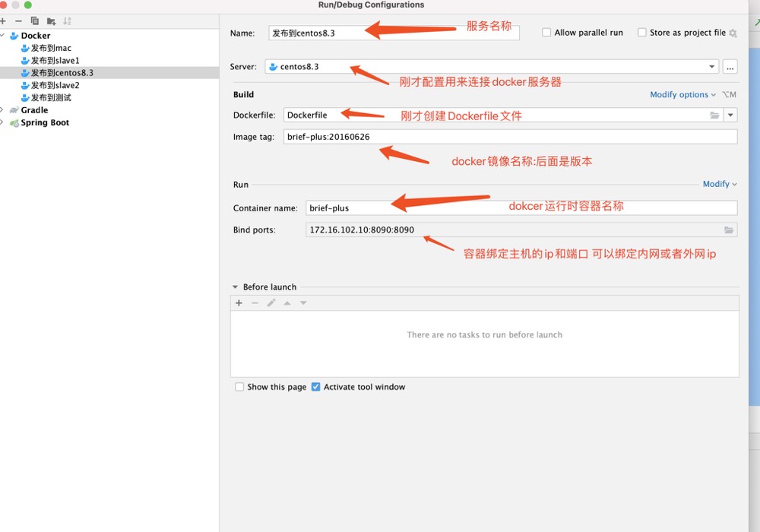Click the gear icon beside Store as project file
Image resolution: width=760 pixels, height=532 pixels.
pyautogui.click(x=733, y=33)
